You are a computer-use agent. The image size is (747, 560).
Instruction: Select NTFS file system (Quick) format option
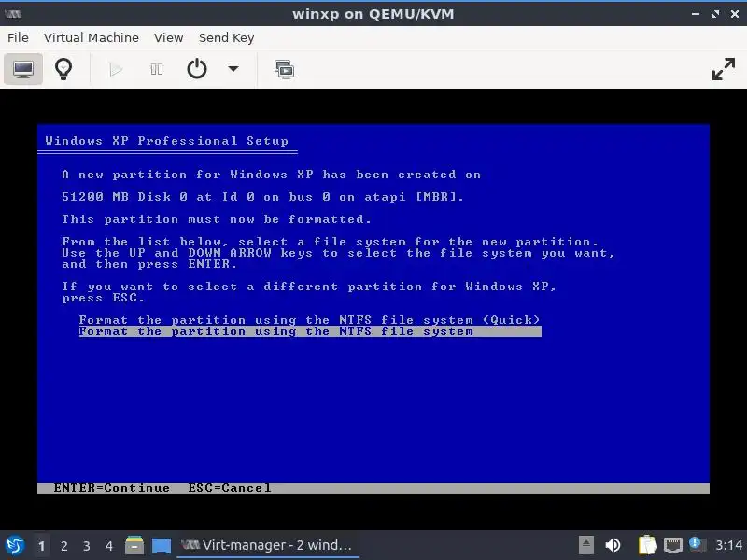click(x=310, y=319)
